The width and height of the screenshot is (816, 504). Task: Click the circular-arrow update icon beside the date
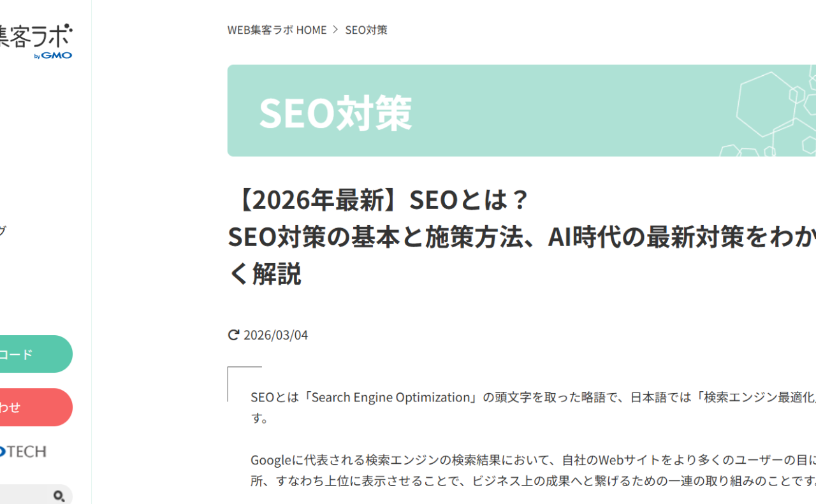[x=233, y=335]
